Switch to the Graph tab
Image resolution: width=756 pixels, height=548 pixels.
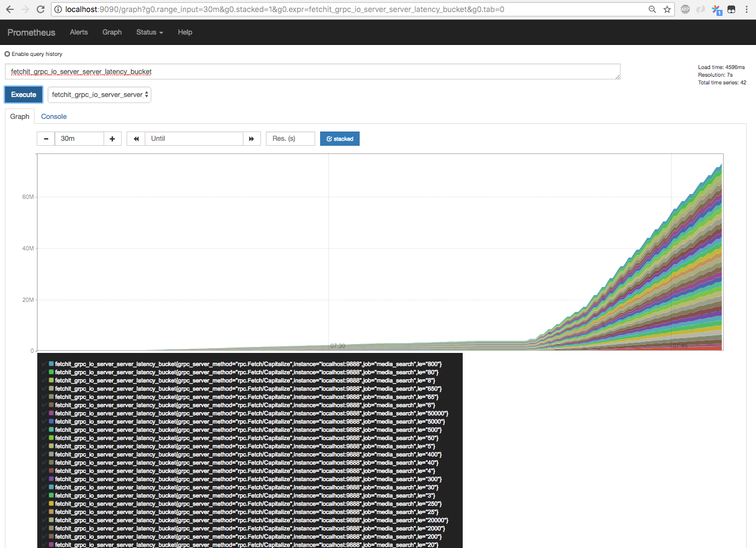(20, 117)
